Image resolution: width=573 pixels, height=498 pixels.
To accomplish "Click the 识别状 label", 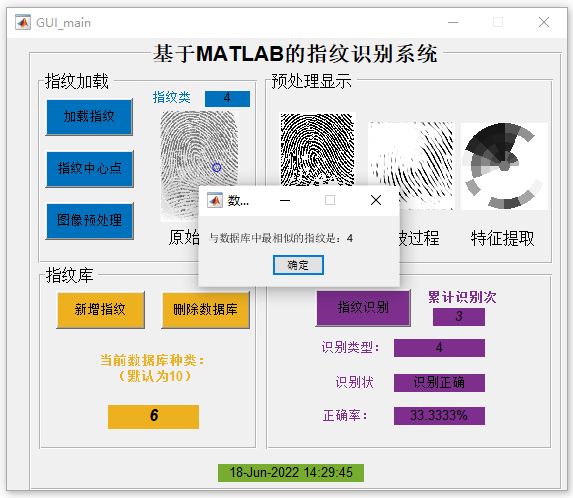I will pyautogui.click(x=354, y=382).
